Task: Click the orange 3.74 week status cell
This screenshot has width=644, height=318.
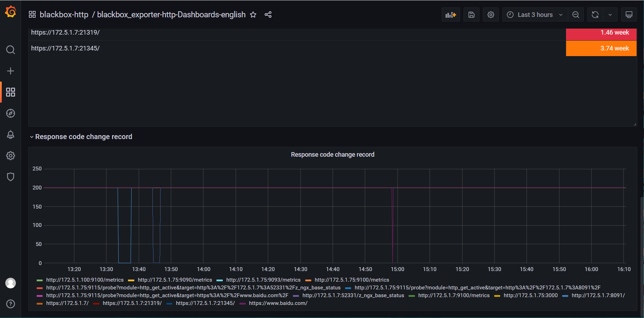Action: [601, 48]
